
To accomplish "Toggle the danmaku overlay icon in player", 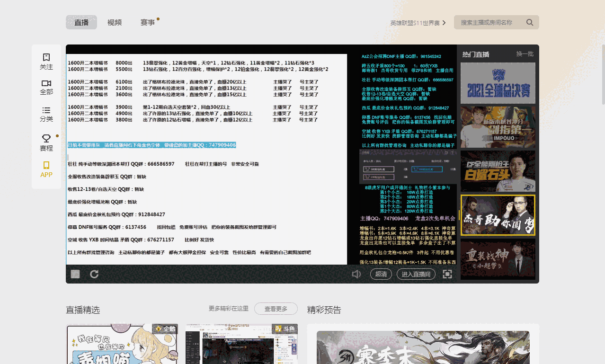I will pyautogui.click(x=75, y=274).
